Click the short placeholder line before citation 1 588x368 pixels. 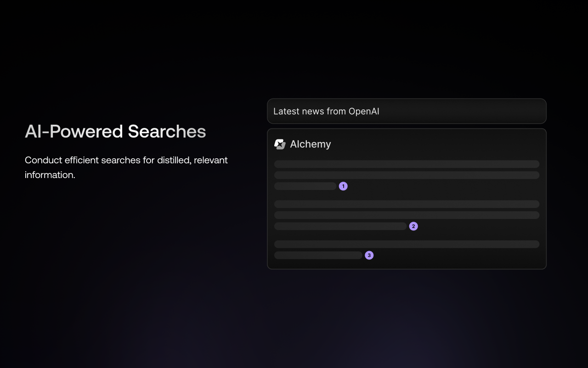(x=305, y=186)
